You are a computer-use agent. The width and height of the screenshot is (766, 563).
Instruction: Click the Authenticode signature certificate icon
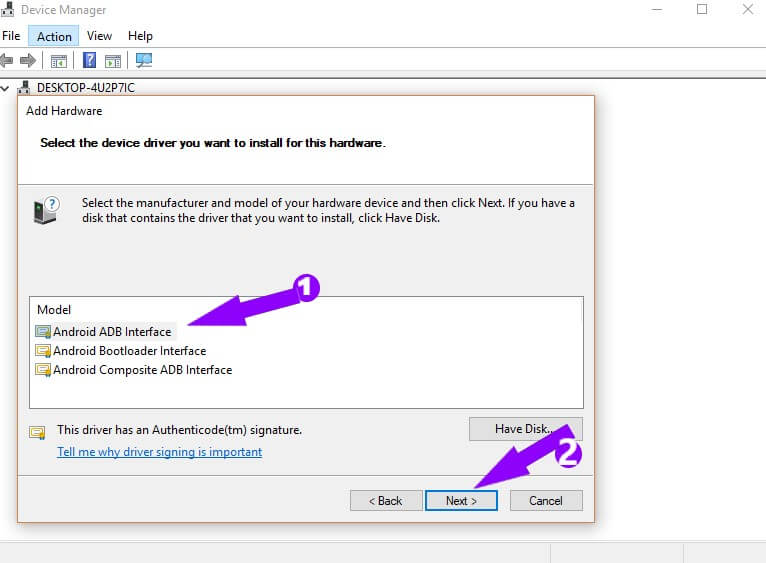[x=37, y=432]
